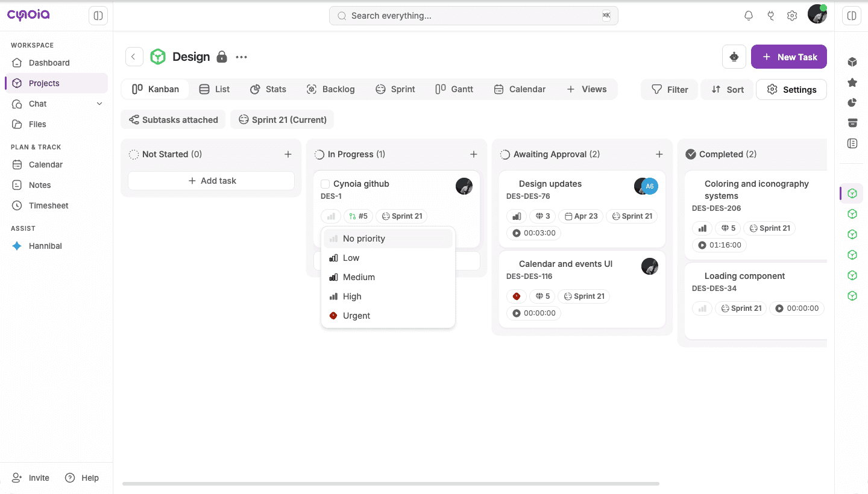Select Low priority option
The width and height of the screenshot is (868, 494).
[x=388, y=258]
